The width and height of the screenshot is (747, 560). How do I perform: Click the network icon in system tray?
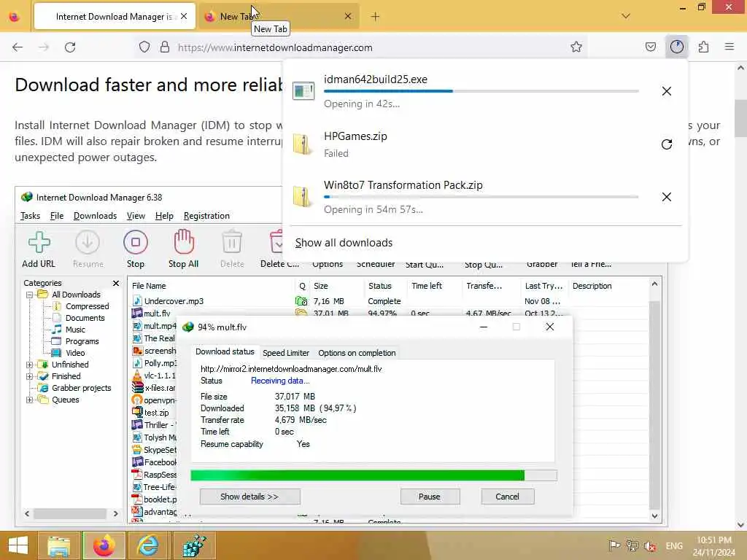(632, 546)
